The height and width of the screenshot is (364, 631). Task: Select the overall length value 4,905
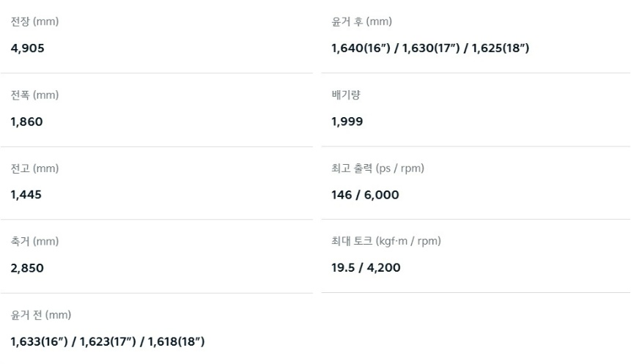pos(27,48)
